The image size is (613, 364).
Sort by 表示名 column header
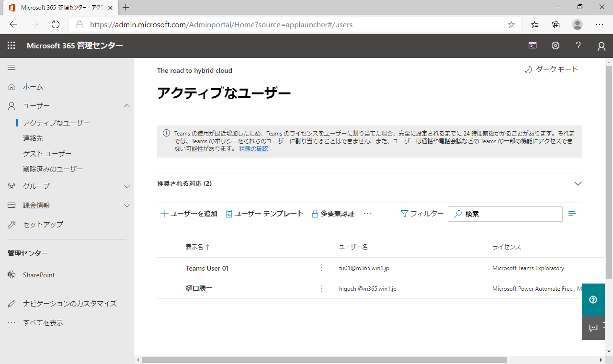click(198, 247)
